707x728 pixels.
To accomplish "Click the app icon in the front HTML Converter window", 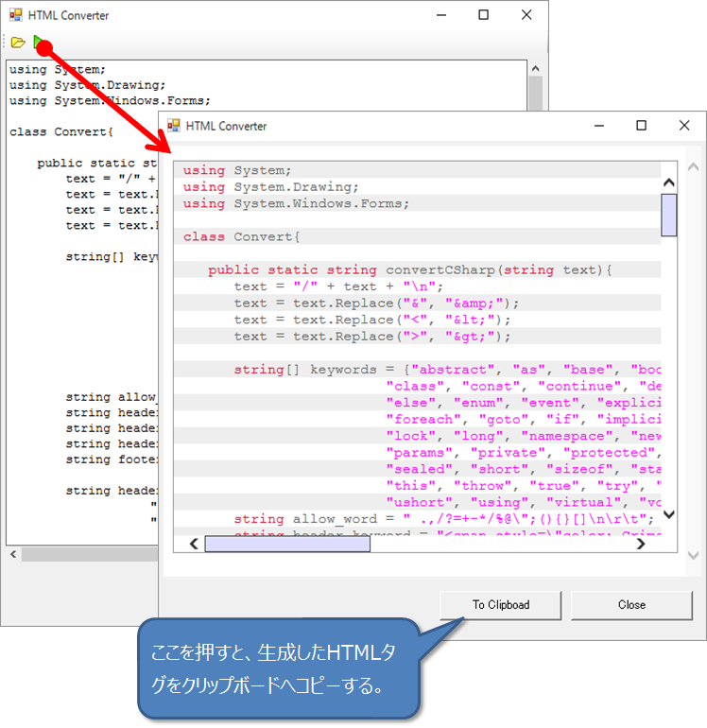I will [173, 126].
